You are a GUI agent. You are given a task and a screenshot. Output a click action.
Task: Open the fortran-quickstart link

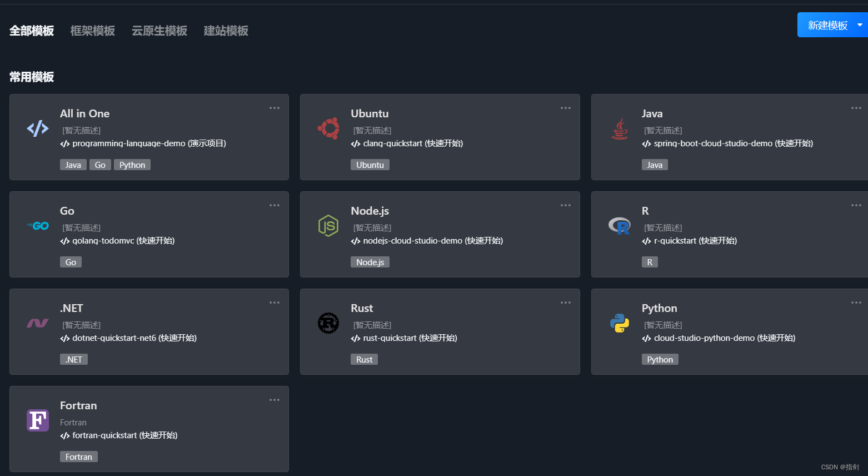[x=119, y=435]
